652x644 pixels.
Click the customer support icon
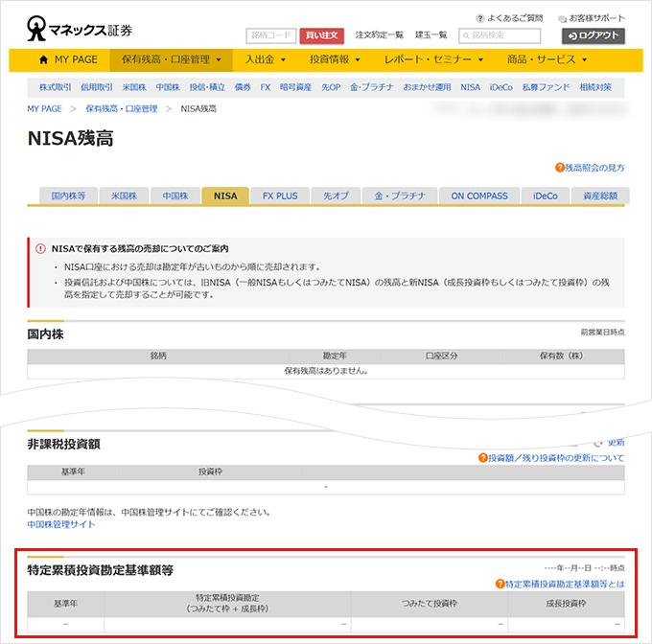562,19
